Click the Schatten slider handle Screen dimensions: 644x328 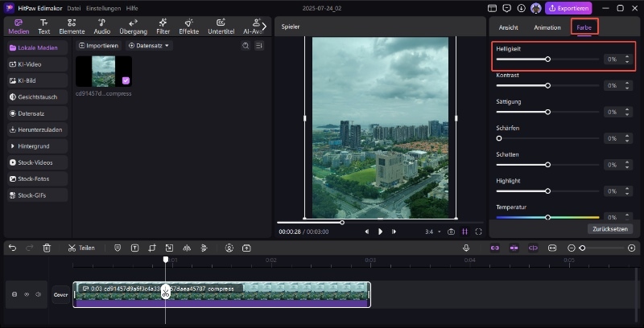tap(547, 165)
